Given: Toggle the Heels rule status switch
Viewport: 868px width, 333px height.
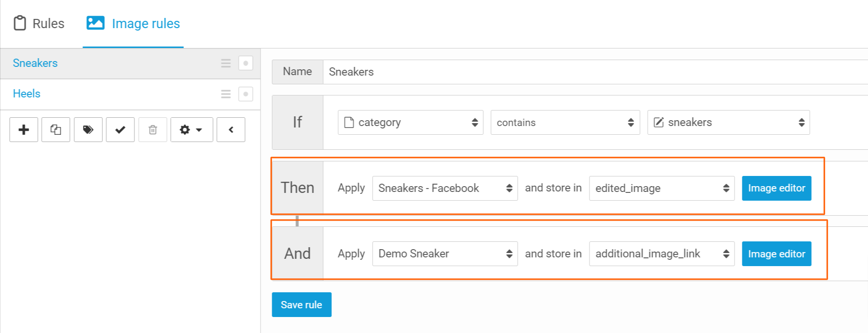Looking at the screenshot, I should pyautogui.click(x=246, y=94).
